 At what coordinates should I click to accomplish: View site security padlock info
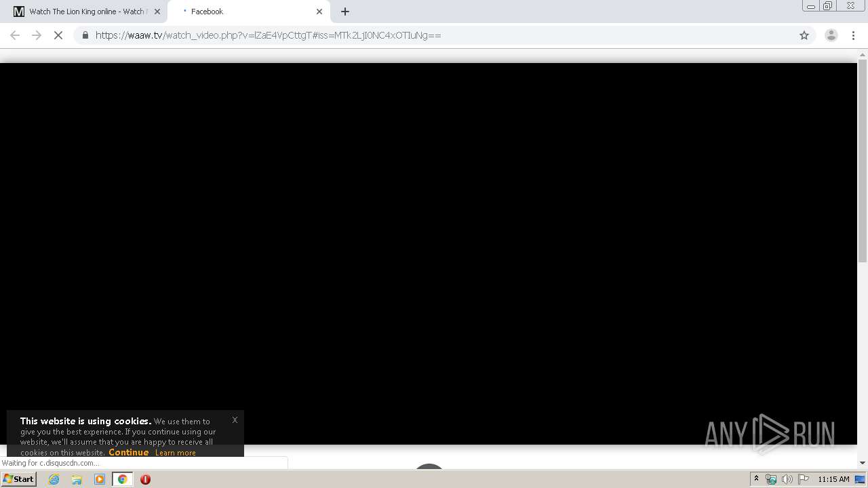(x=85, y=35)
